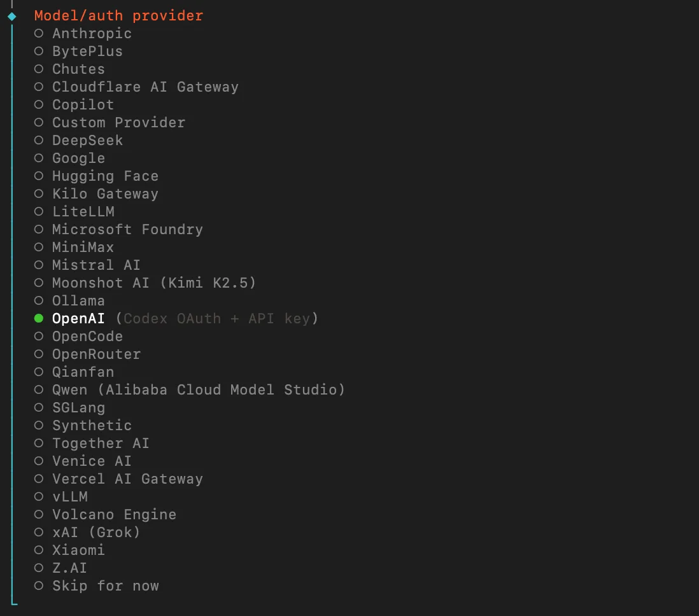This screenshot has width=699, height=616.
Task: Select Hugging Face from the list
Action: (x=105, y=176)
